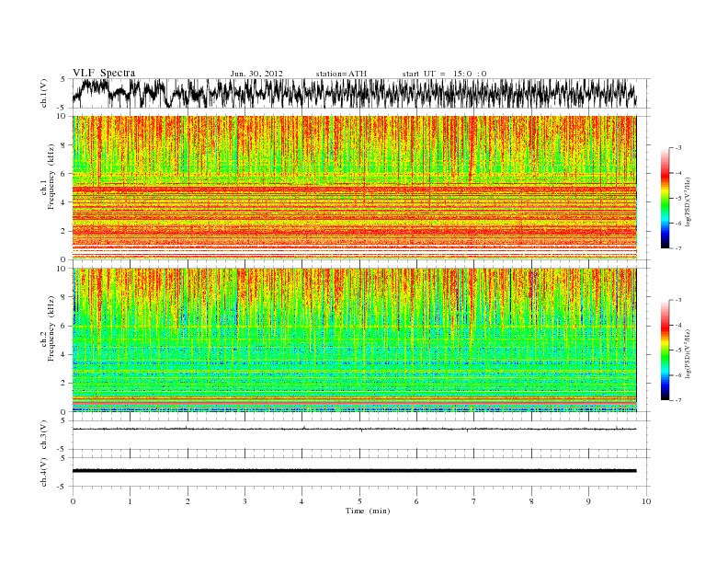Click time-axis tick label "1"
This screenshot has width=728, height=563.
tap(130, 501)
